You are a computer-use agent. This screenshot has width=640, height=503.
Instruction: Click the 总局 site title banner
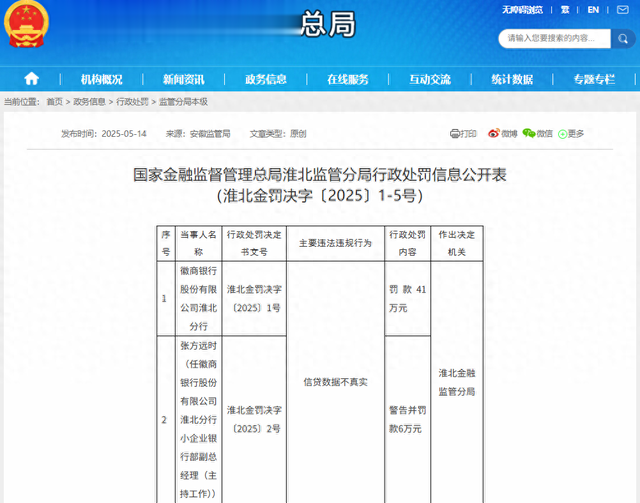pos(328,24)
